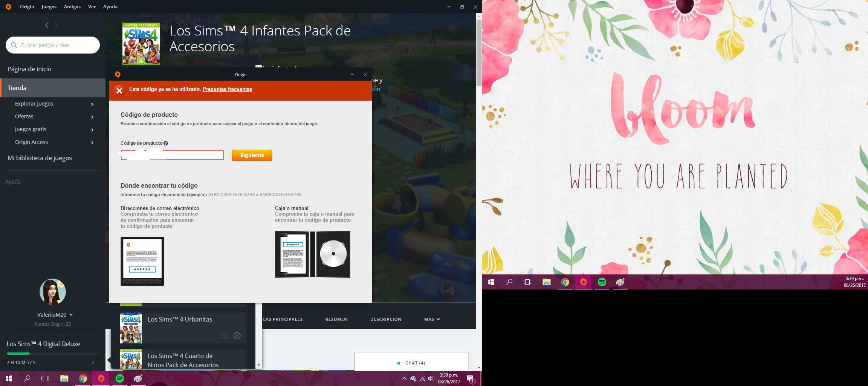Click the download queue scroll down arrow
Image resolution: width=868 pixels, height=386 pixels.
pyautogui.click(x=258, y=365)
